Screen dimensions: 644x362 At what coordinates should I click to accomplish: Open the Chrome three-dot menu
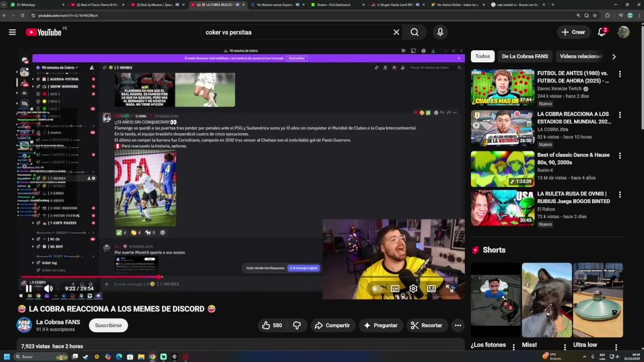click(x=639, y=16)
